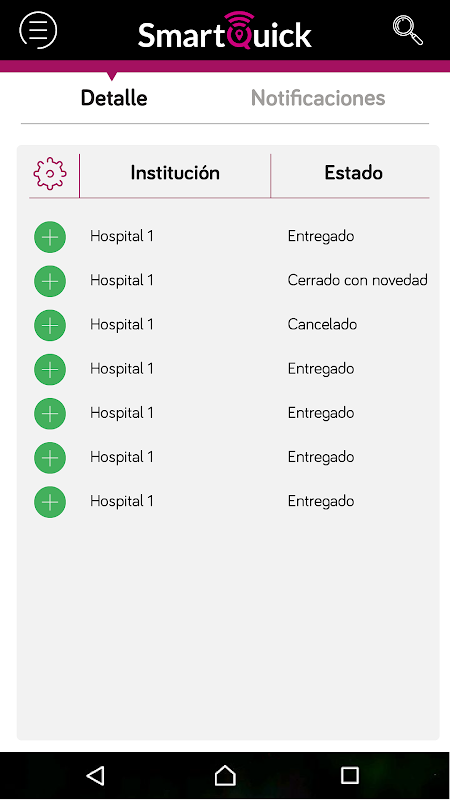The height and width of the screenshot is (800, 450).
Task: Expand the last Hospital 1 row
Action: pyautogui.click(x=50, y=502)
